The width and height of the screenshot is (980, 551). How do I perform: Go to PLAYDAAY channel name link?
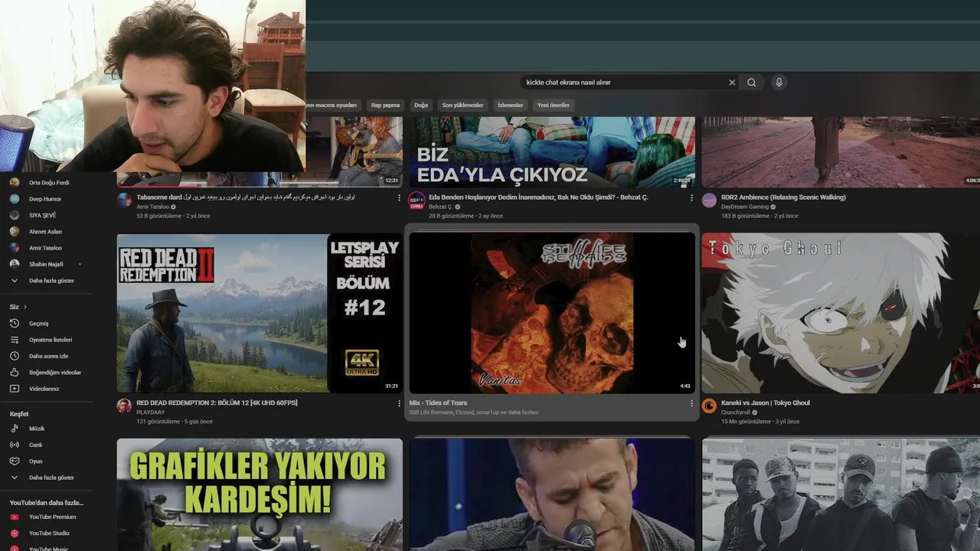click(150, 412)
